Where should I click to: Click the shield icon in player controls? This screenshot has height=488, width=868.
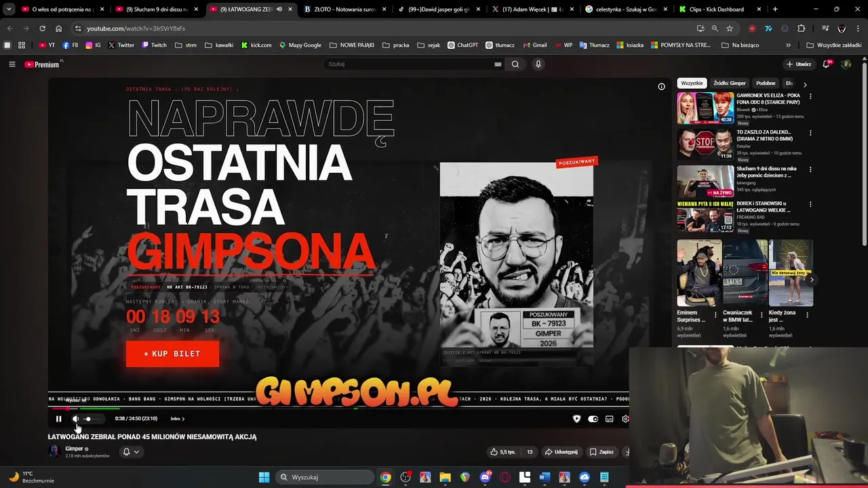[576, 419]
